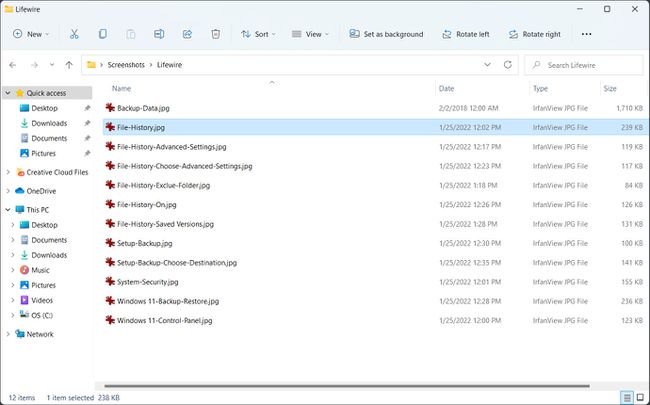650x405 pixels.
Task: Click the 1,710 KB size cell
Action: 629,108
